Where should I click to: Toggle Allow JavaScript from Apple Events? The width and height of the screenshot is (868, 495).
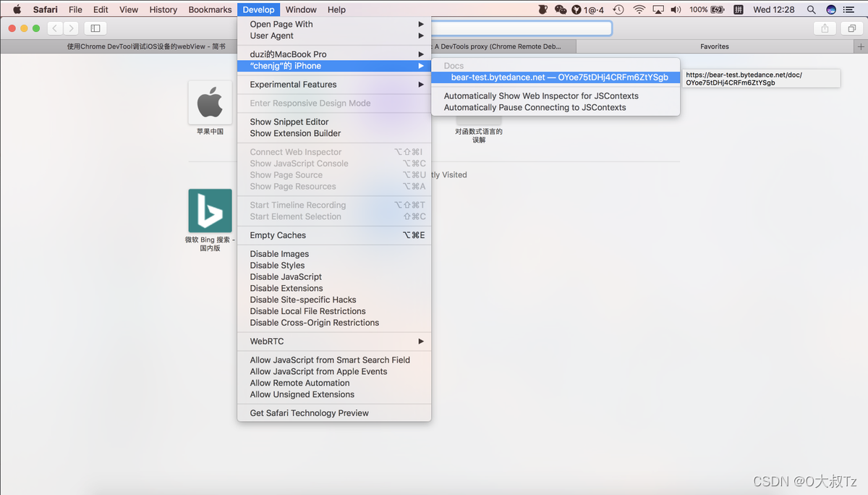click(x=335, y=372)
